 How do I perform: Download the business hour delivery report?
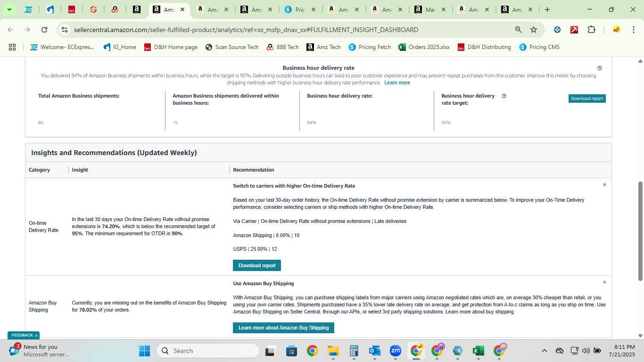[587, 99]
